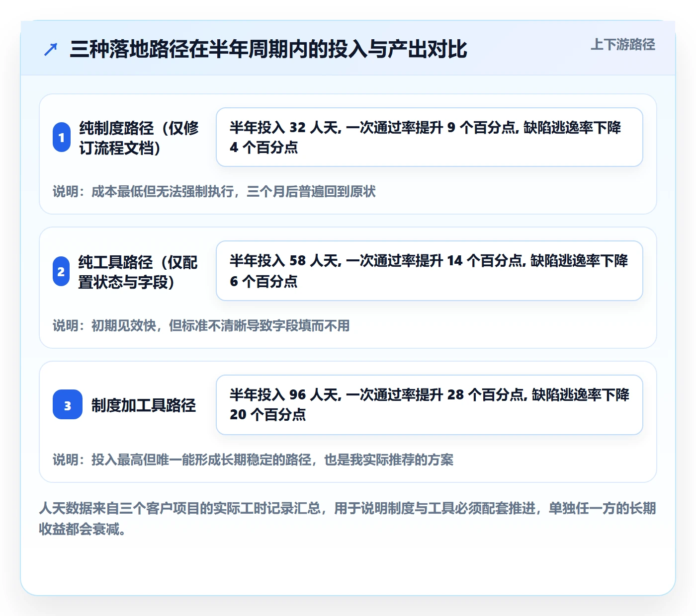Click the box reading 半年投入 32 人天

pos(430,137)
